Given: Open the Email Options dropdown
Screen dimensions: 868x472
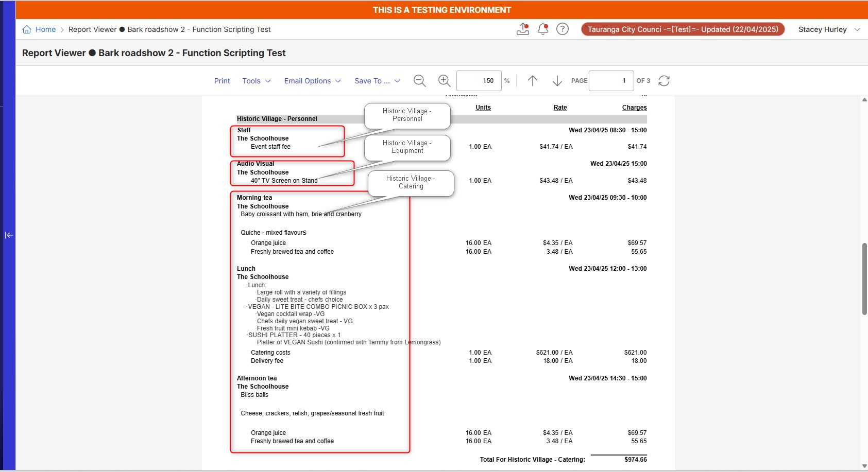Looking at the screenshot, I should click(313, 81).
